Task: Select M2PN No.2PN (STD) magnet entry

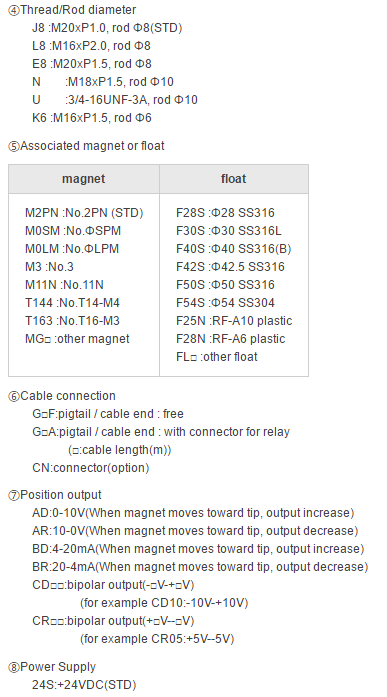Action: point(84,213)
